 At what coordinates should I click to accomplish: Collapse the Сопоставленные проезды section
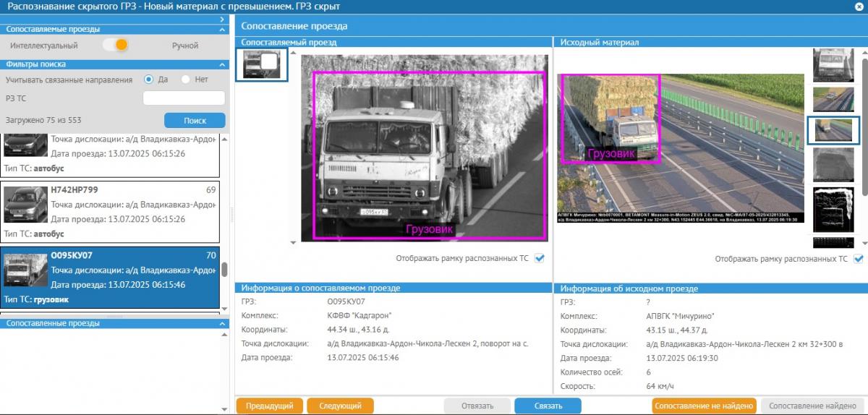[x=222, y=324]
